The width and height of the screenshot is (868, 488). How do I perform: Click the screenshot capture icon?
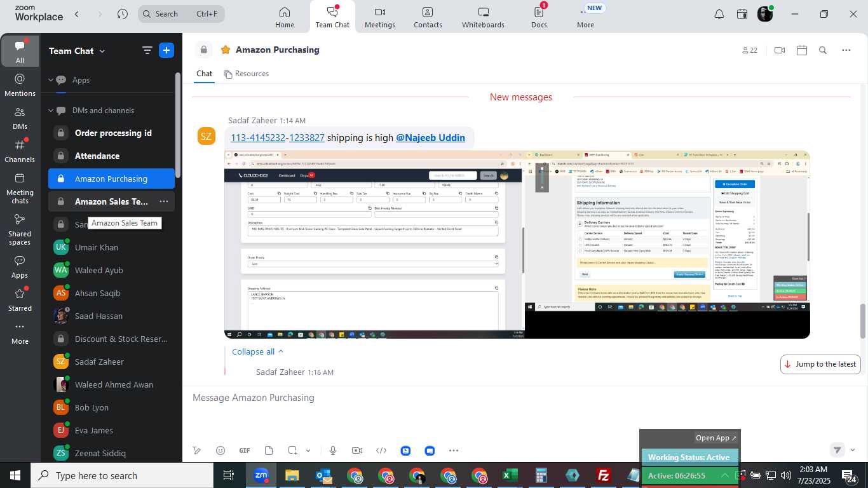(x=292, y=451)
